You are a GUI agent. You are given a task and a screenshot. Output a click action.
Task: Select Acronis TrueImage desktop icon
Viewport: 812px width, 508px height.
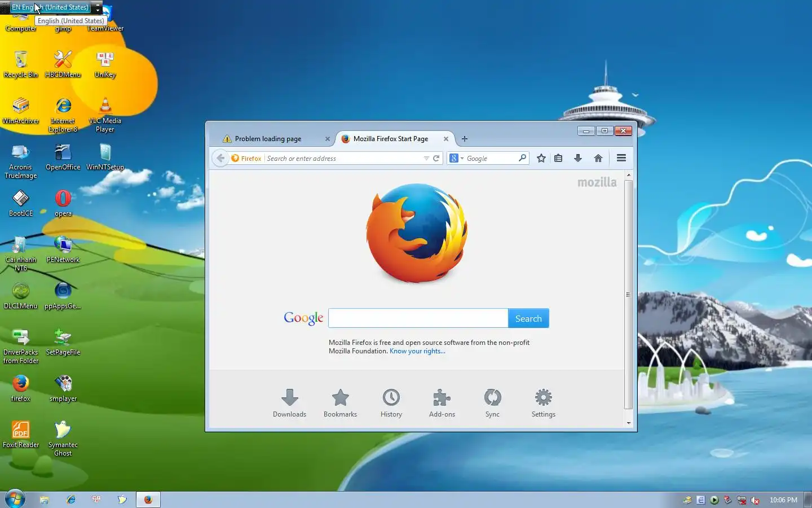[x=21, y=161]
